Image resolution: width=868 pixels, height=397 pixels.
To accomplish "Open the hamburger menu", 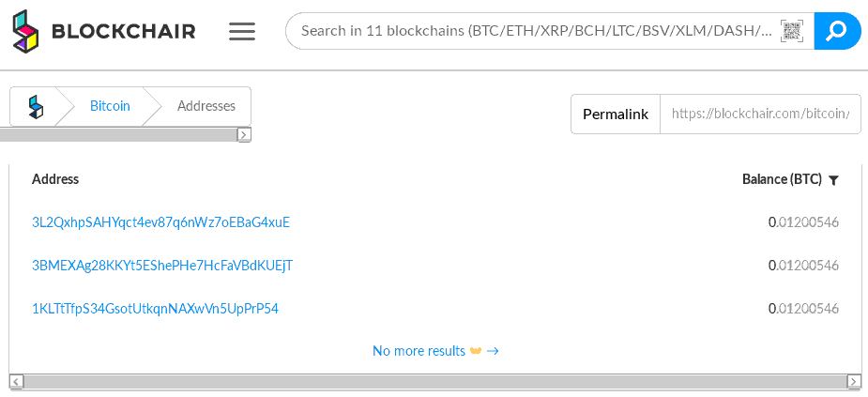I will click(x=242, y=31).
